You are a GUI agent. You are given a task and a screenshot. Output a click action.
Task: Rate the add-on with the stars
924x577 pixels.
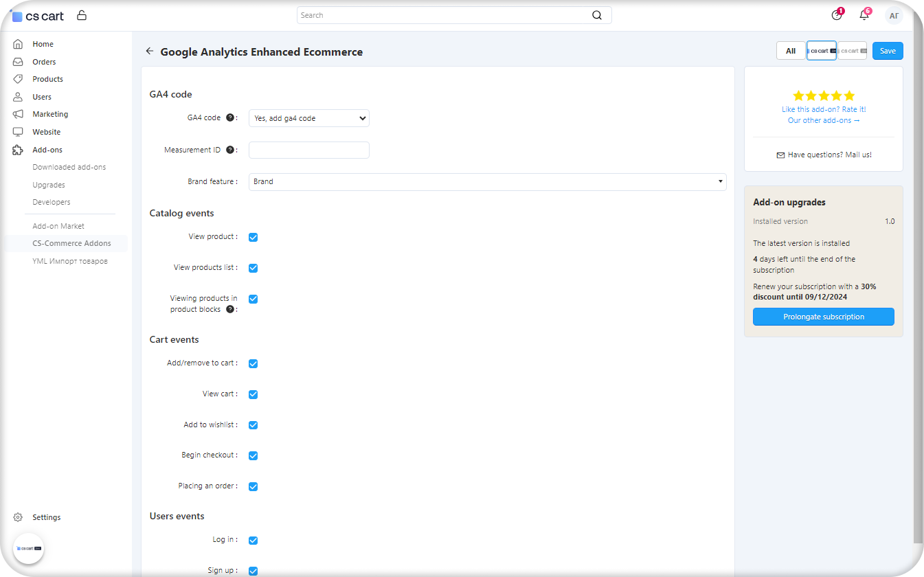[824, 95]
